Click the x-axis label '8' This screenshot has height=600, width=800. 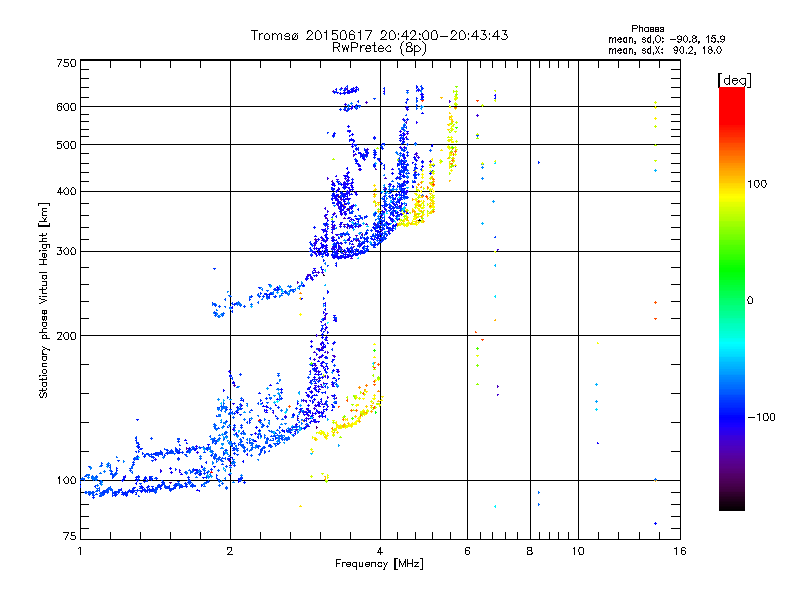[x=530, y=551]
